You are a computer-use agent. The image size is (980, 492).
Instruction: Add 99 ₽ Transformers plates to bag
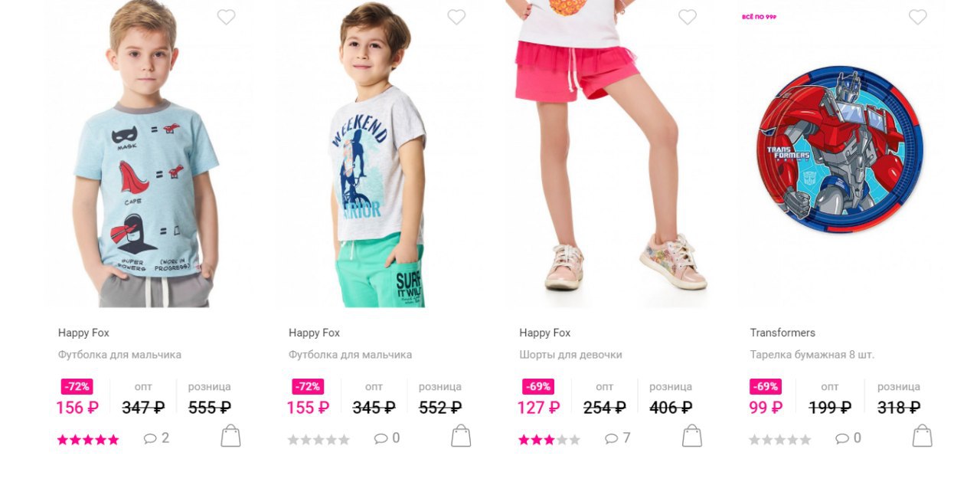[x=923, y=436]
